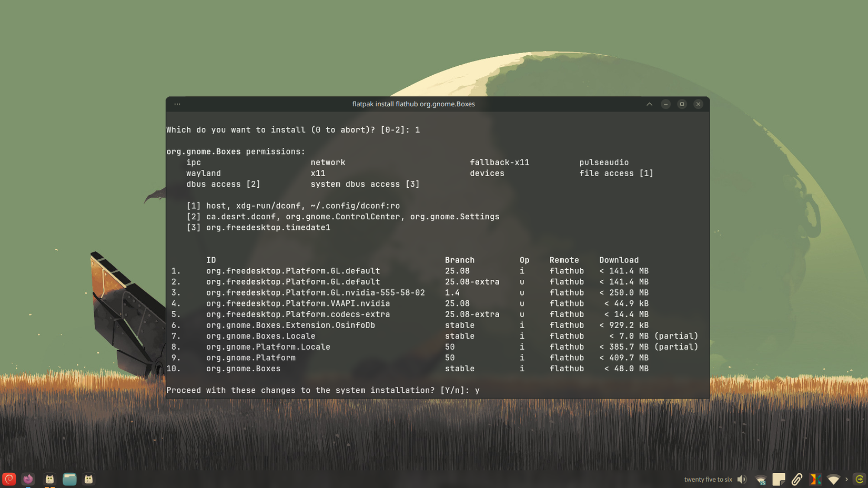Maximize the flatpak terminal window
Image resolution: width=868 pixels, height=488 pixels.
click(682, 104)
